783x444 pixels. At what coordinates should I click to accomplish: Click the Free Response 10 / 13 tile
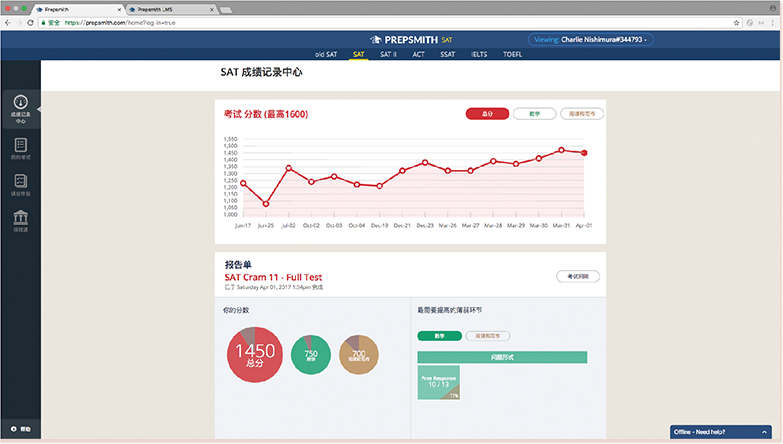tap(438, 382)
